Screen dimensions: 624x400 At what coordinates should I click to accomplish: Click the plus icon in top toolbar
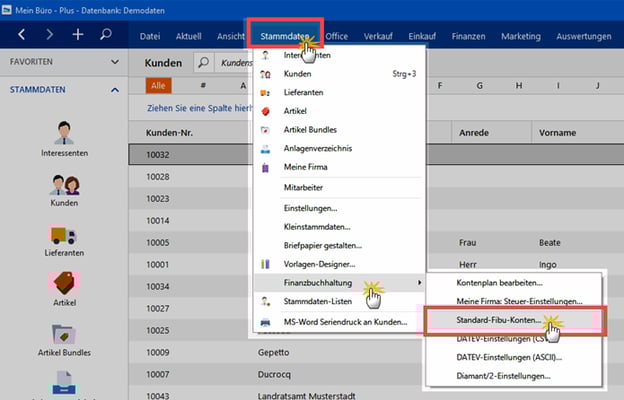78,35
